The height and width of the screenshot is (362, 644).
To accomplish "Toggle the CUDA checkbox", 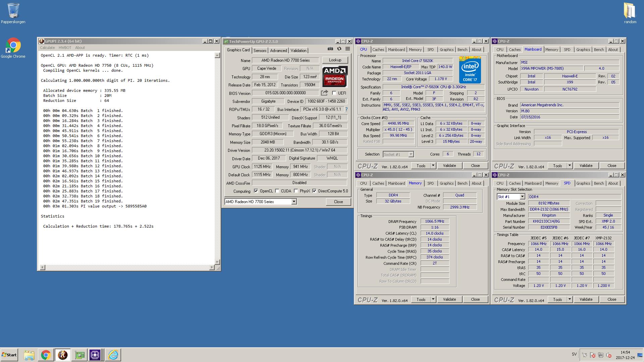I will (x=277, y=191).
